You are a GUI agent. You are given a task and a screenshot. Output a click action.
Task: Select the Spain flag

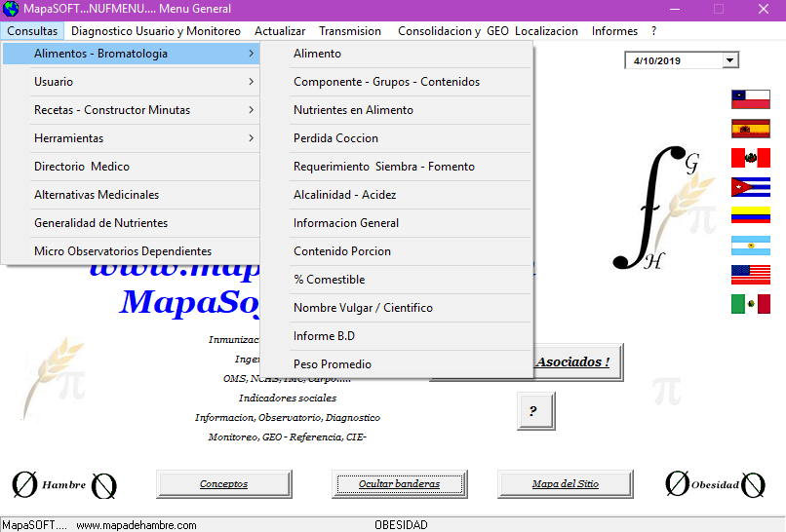click(750, 129)
